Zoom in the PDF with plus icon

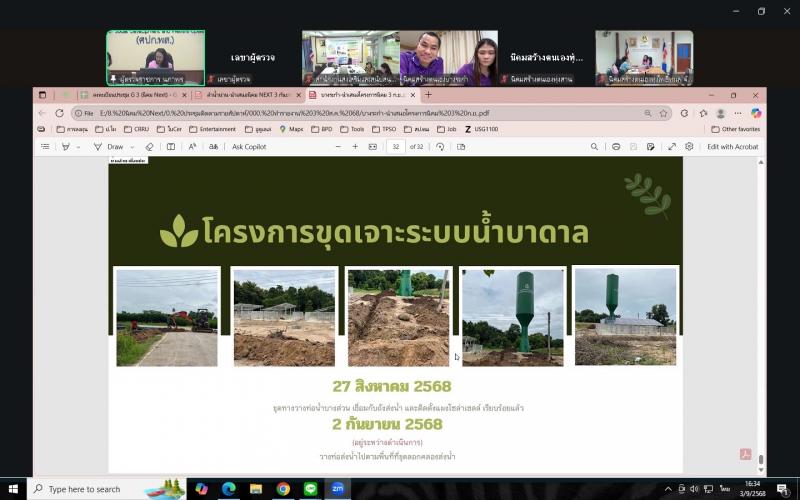pos(355,147)
